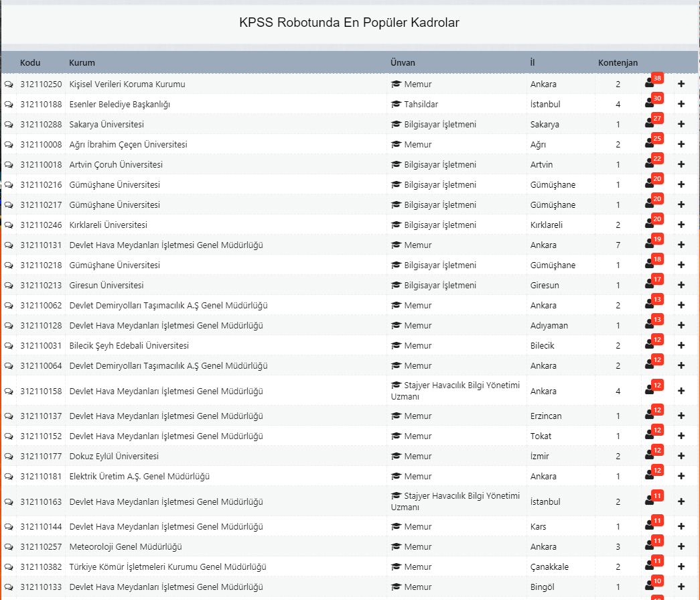Click the plus icon in row 312110133

681,587
